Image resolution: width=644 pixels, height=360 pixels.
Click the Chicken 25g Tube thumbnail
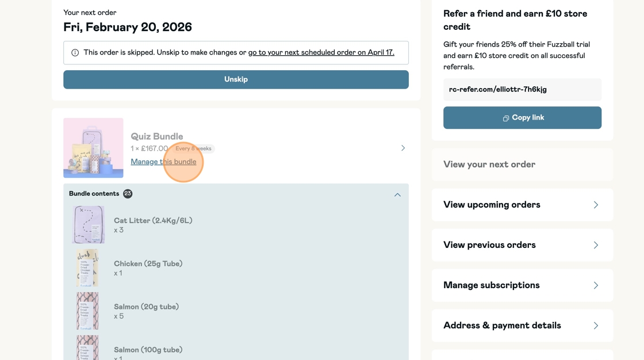coord(87,268)
